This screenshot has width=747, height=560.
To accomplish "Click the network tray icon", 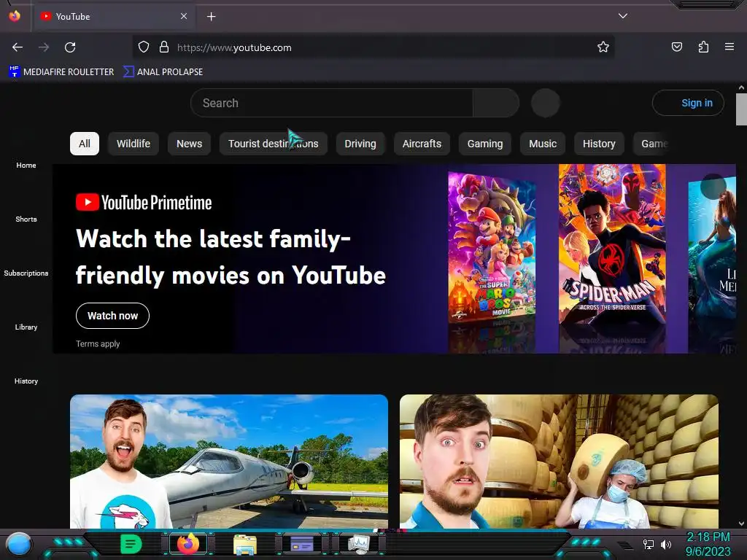I will click(649, 544).
